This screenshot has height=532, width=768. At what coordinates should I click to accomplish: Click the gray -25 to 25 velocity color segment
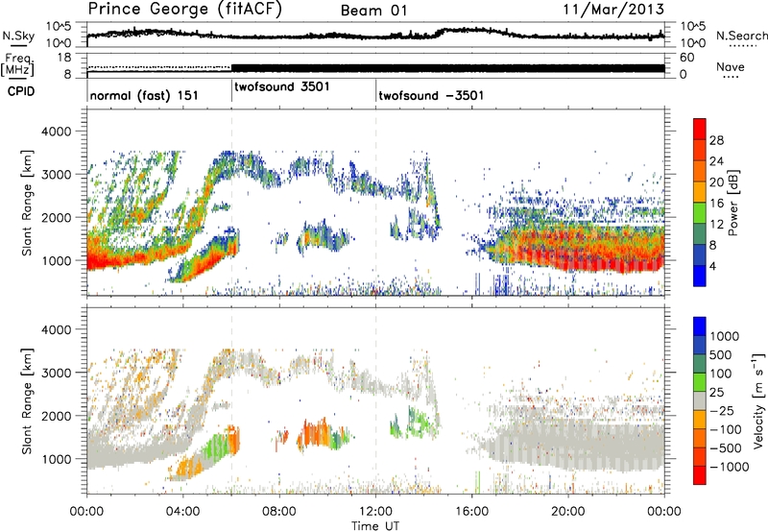(700, 400)
